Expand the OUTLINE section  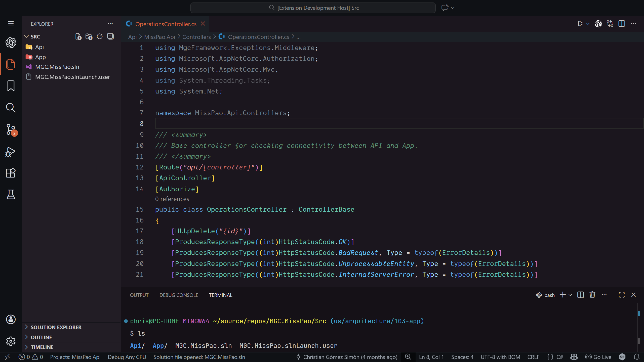tap(41, 337)
